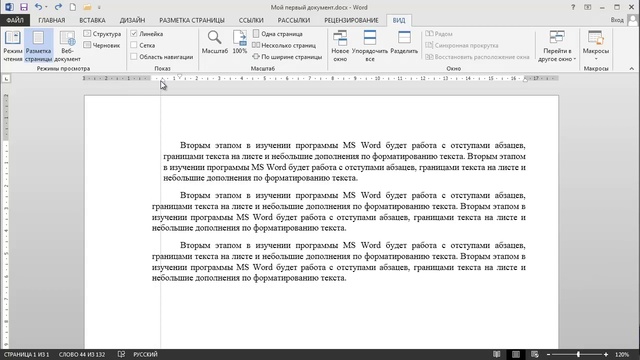Open the Масштаб zoom dialog

point(215,42)
